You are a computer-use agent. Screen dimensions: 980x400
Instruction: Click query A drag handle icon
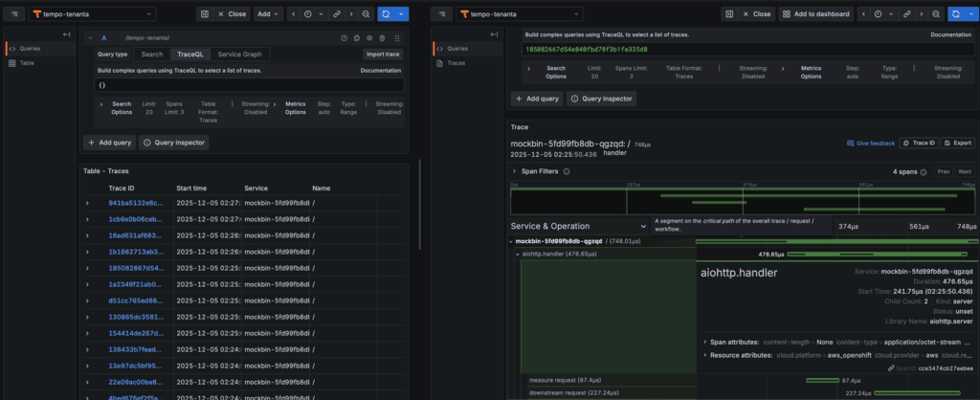point(397,38)
